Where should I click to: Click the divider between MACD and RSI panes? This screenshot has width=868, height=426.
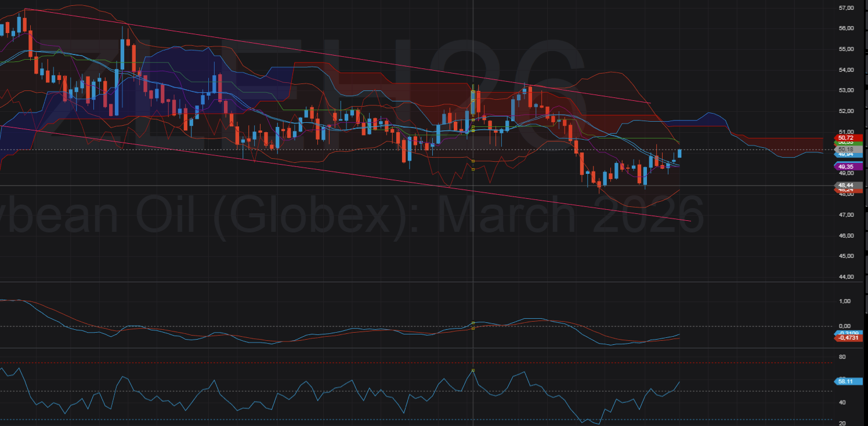tap(406, 348)
